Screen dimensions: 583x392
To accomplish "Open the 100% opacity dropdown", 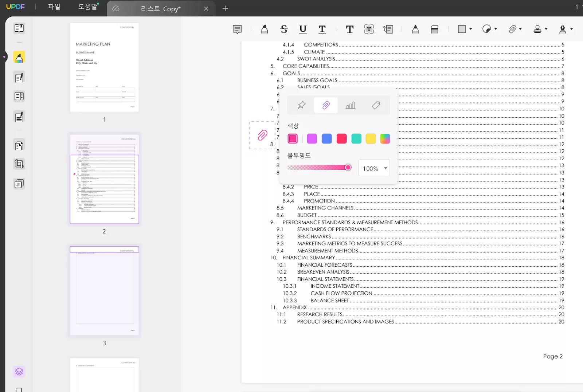I will 374,168.
